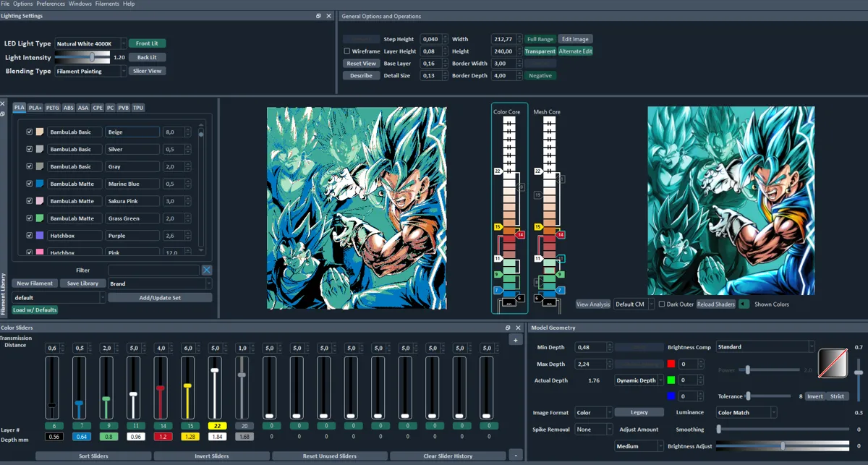Open the File menu
Image resolution: width=868 pixels, height=465 pixels.
(x=5, y=4)
